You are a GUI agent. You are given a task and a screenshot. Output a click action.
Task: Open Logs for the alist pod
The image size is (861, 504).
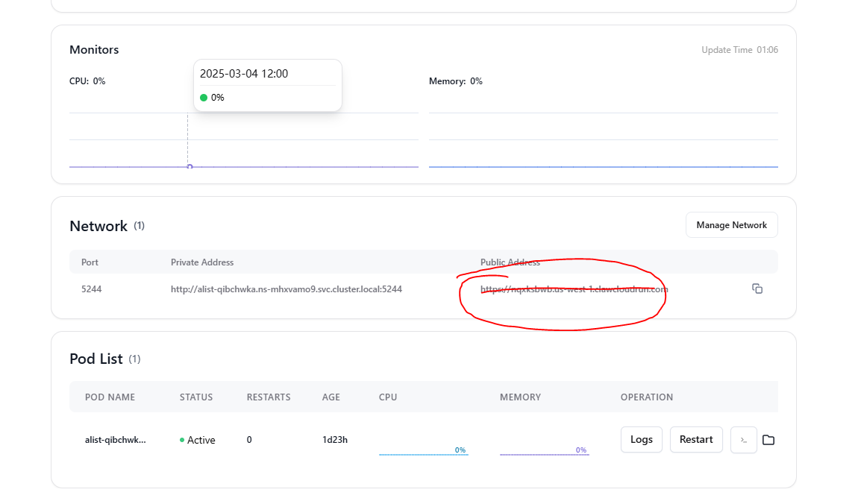click(641, 440)
